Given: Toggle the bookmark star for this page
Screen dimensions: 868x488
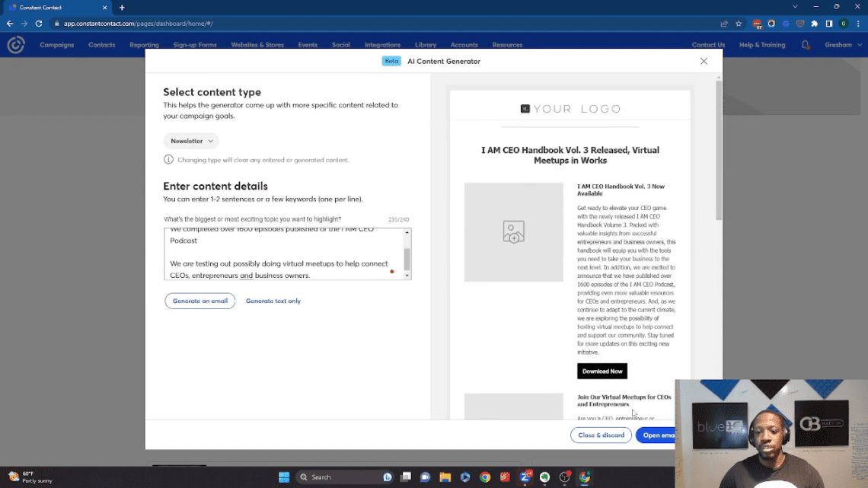Looking at the screenshot, I should 739,24.
